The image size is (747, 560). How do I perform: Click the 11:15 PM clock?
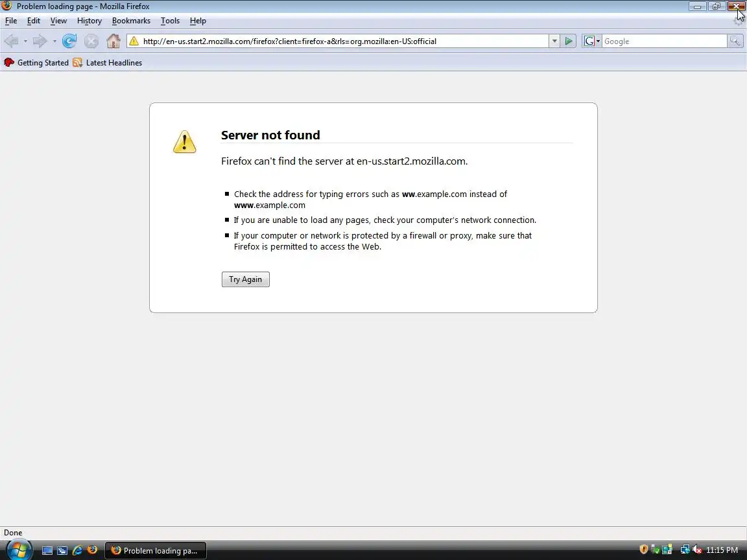point(722,550)
